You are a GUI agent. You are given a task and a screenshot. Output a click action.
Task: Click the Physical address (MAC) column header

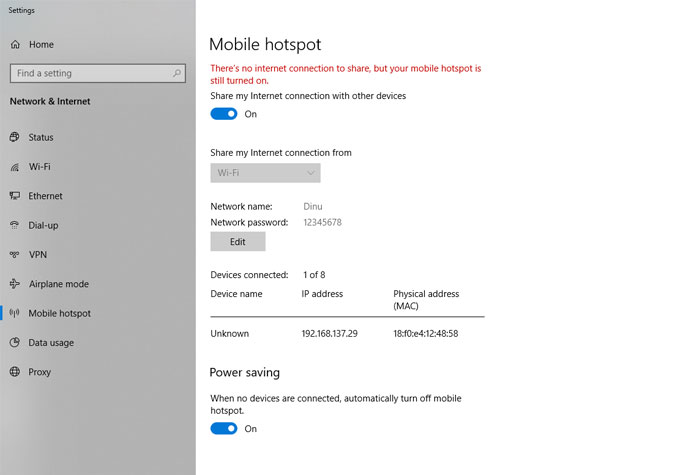click(426, 300)
